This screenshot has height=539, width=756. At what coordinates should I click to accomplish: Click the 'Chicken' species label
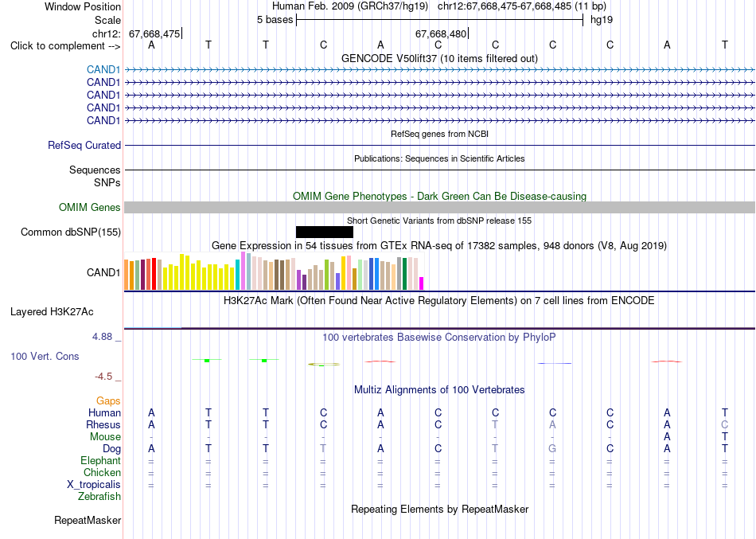click(102, 472)
